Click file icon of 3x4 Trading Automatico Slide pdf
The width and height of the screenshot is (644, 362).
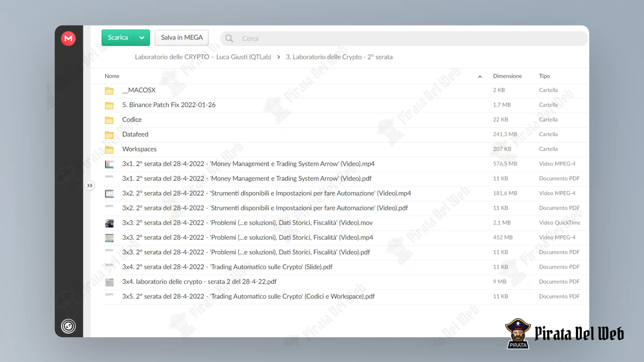[x=109, y=265]
